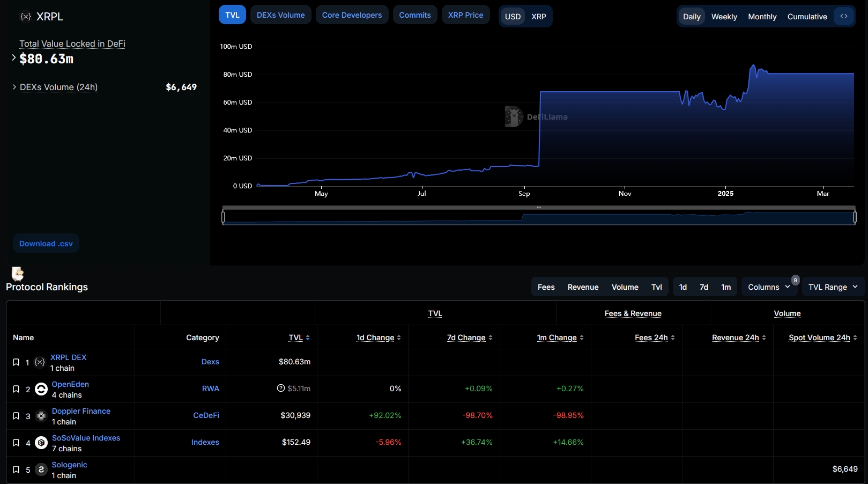Sort by 7d Change column arrows
The height and width of the screenshot is (484, 868).
tap(491, 338)
